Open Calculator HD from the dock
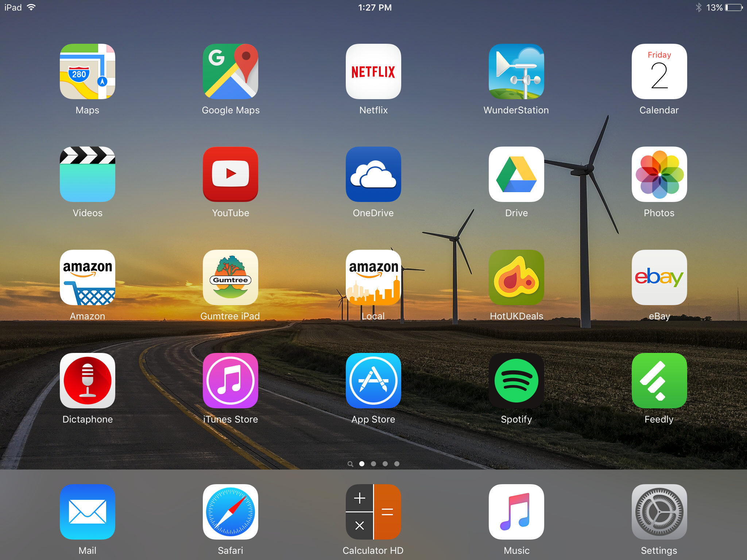This screenshot has width=747, height=560. point(373,512)
